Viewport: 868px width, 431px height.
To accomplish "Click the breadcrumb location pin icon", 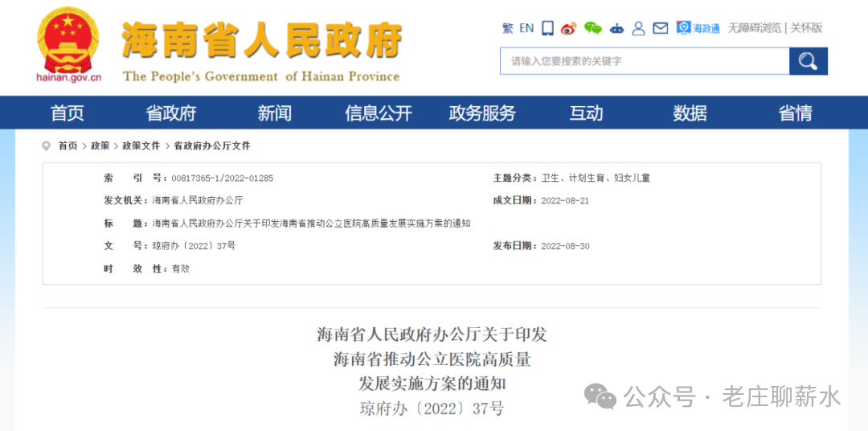I will click(46, 146).
